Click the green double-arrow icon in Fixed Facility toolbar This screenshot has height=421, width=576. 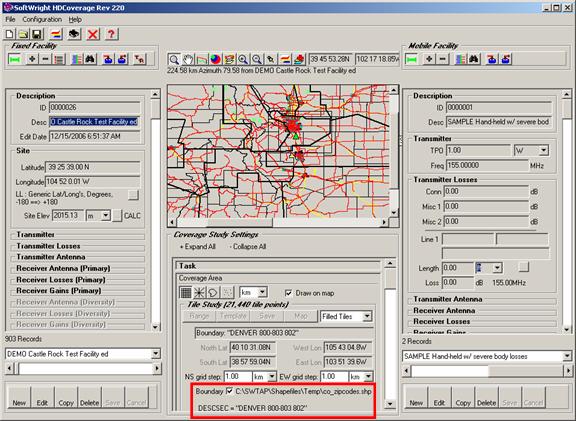[15, 59]
